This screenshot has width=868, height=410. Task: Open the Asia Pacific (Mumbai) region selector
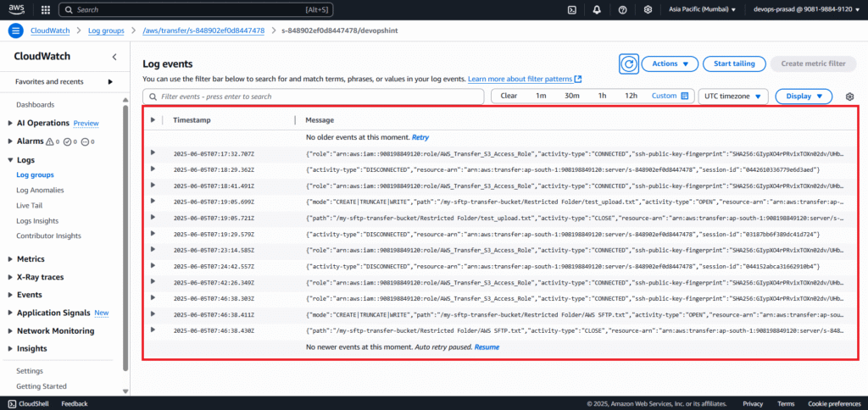702,9
